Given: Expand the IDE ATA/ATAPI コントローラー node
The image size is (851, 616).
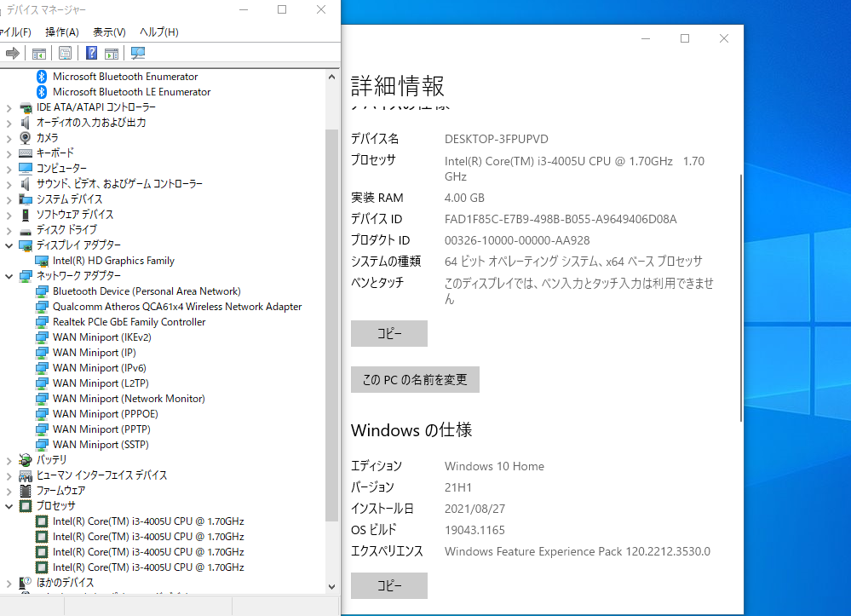Looking at the screenshot, I should point(9,108).
